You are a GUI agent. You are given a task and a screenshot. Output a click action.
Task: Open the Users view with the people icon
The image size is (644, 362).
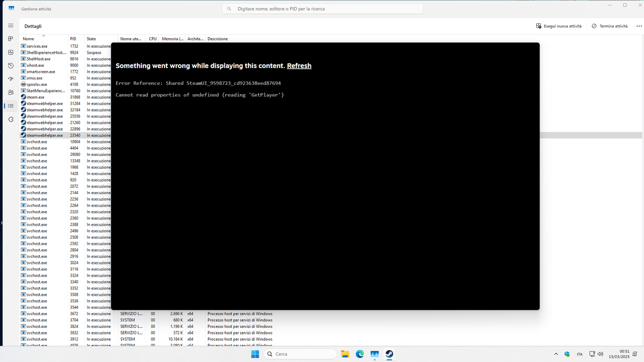pos(10,92)
